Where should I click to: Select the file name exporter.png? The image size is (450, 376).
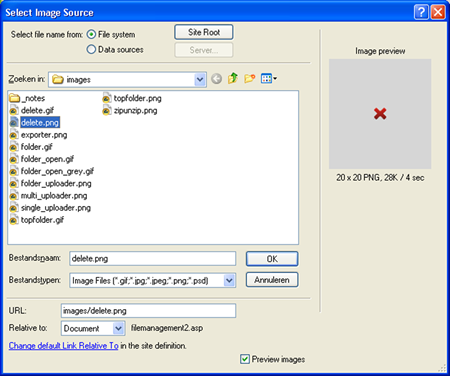coord(44,135)
